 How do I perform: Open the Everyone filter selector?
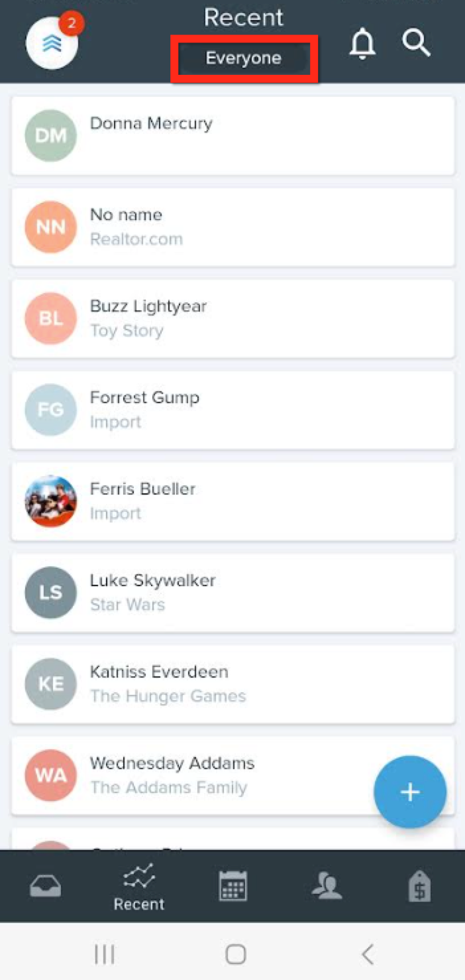[244, 58]
